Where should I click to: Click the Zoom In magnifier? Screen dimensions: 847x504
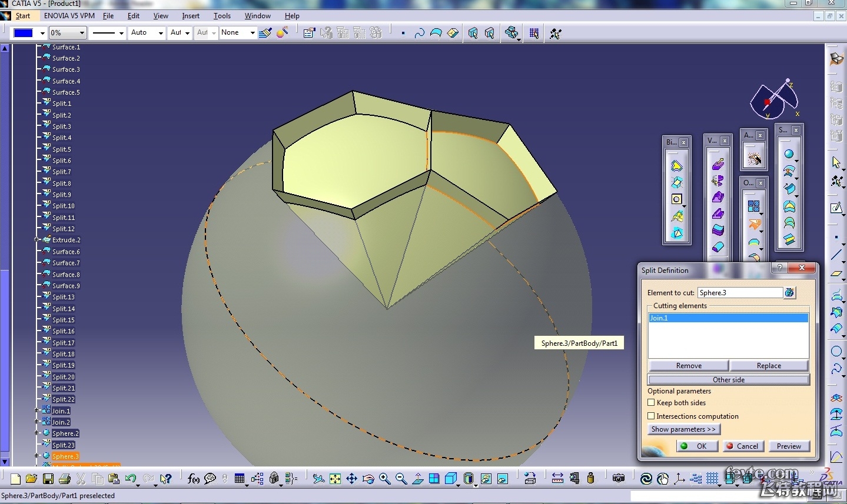(x=384, y=479)
